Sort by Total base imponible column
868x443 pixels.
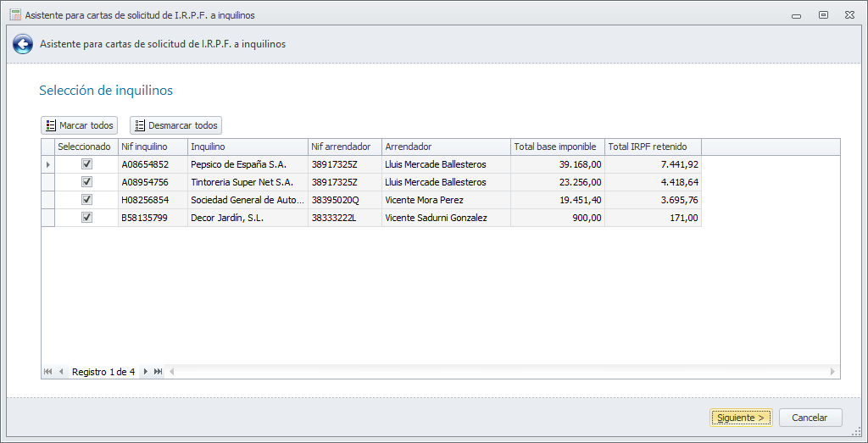pyautogui.click(x=557, y=147)
